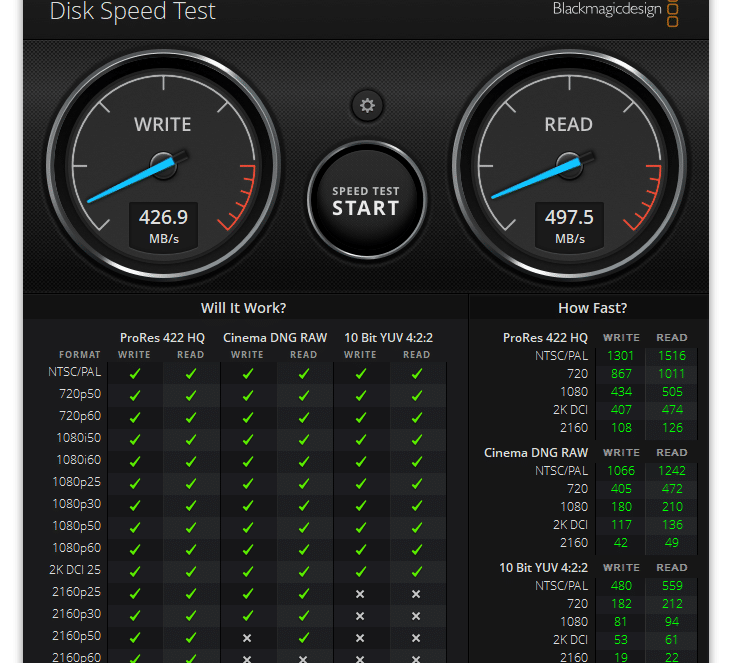Click the 1080i60 format row label

78,460
